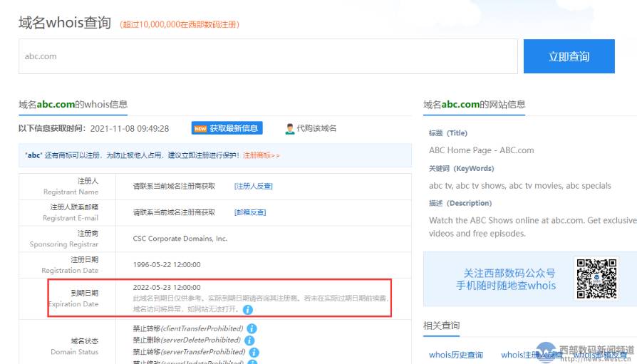Click the 关注西部数码公众号 banner text
The image size is (637, 364).
tap(509, 273)
